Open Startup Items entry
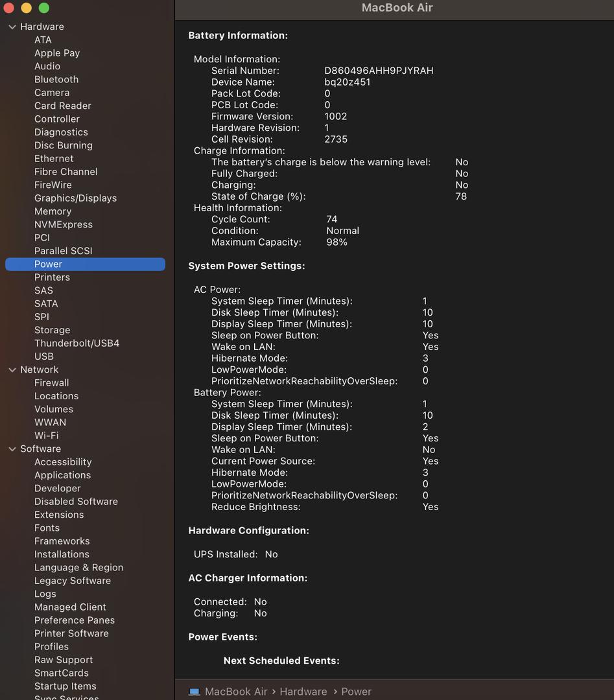 [65, 686]
